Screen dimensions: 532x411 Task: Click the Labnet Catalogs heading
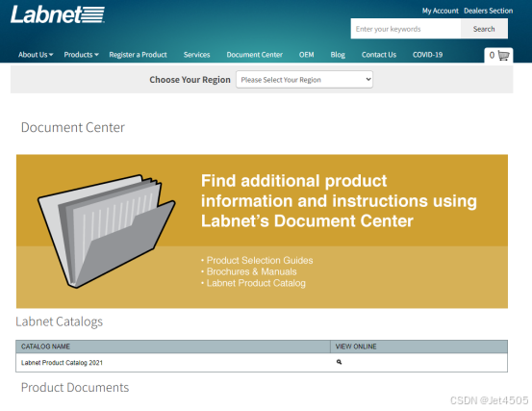pyautogui.click(x=59, y=321)
